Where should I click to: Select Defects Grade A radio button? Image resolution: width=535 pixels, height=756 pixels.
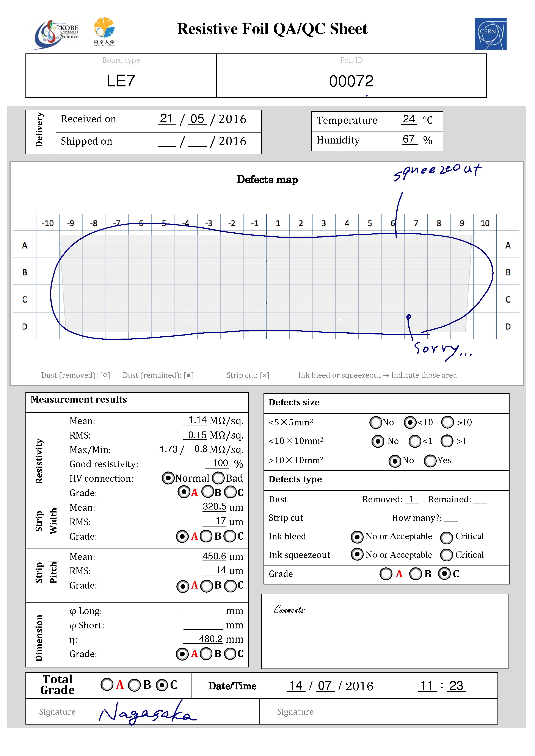pyautogui.click(x=386, y=574)
